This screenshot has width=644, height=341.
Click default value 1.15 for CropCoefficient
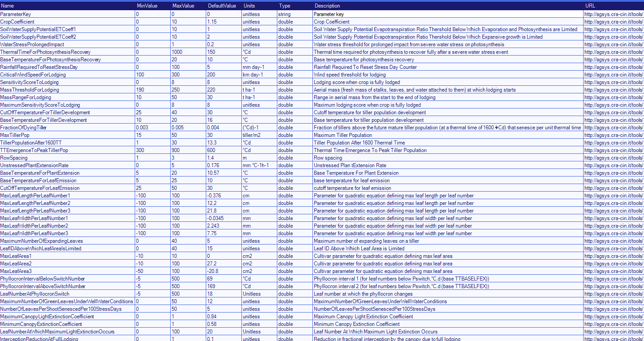(224, 22)
